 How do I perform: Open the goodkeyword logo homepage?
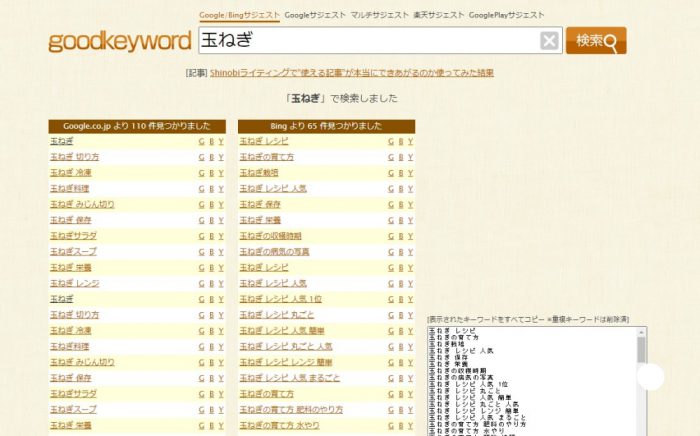click(x=120, y=42)
